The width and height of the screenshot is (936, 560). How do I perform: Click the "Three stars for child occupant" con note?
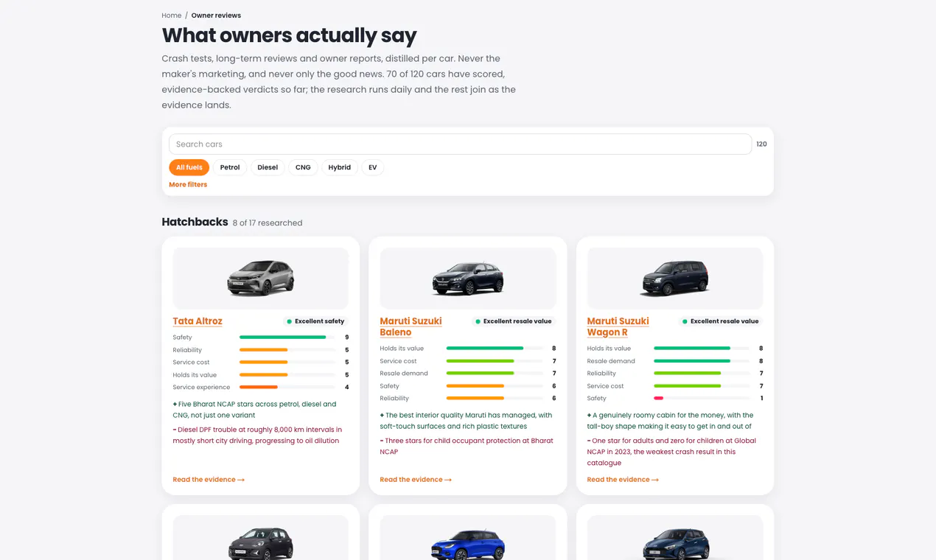pyautogui.click(x=466, y=447)
